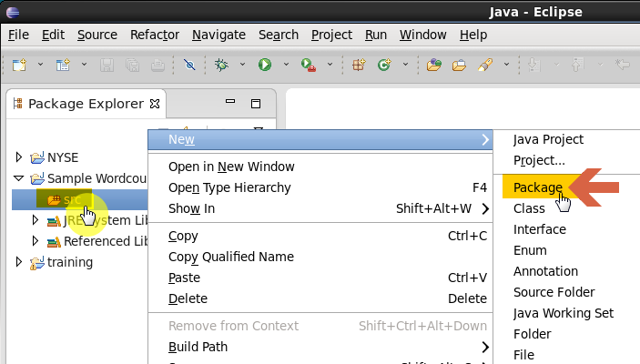Click the New Java Class icon
This screenshot has height=364, width=640.
tap(384, 65)
